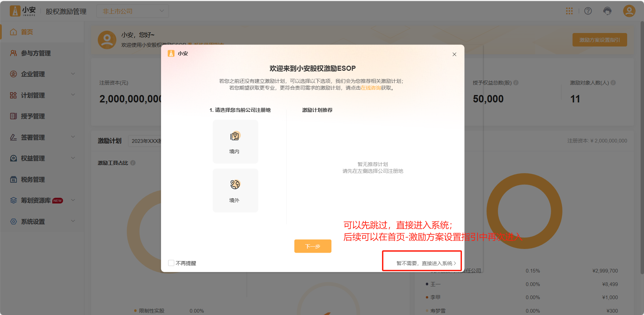644x315 pixels.
Task: Click the 税务管理 sidebar icon
Action: [13, 180]
